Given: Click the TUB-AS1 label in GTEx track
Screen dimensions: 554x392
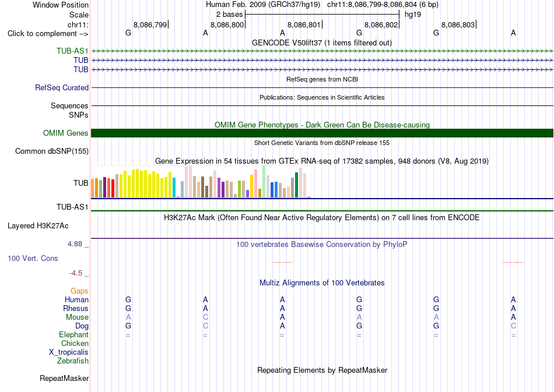Looking at the screenshot, I should [x=72, y=207].
